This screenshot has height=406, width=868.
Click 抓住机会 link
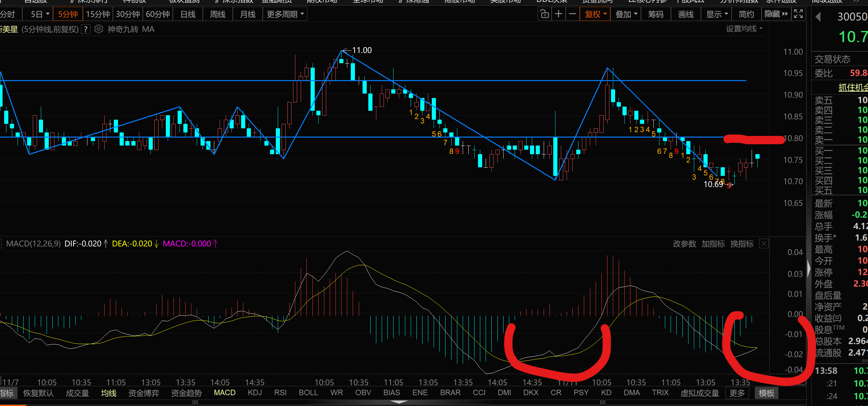click(x=852, y=88)
